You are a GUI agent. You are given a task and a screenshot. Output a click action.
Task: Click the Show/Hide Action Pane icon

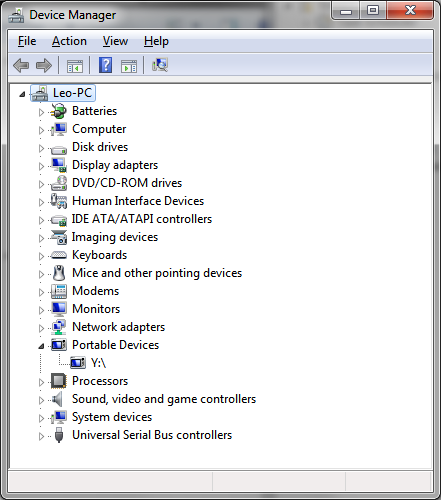[x=129, y=66]
